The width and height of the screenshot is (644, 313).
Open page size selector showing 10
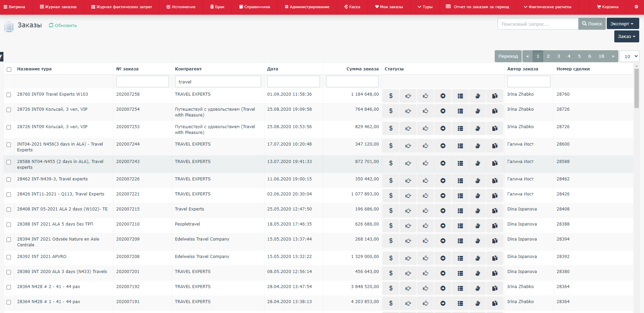(x=630, y=56)
